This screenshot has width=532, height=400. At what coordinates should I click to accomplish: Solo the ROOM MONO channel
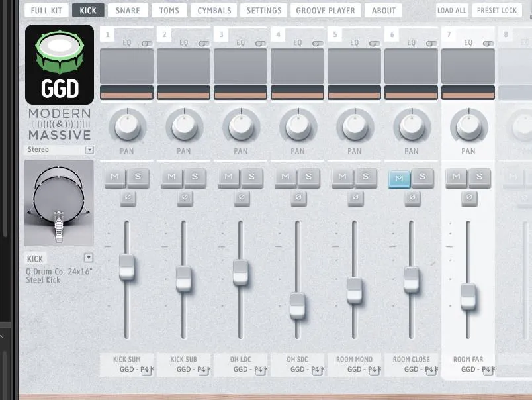click(x=365, y=177)
